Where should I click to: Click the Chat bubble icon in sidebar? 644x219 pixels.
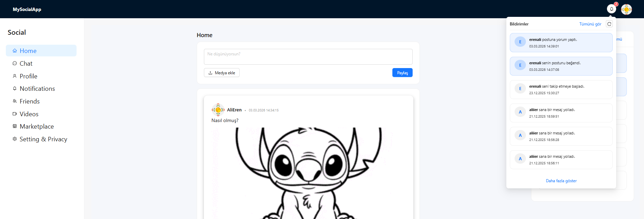(x=15, y=63)
